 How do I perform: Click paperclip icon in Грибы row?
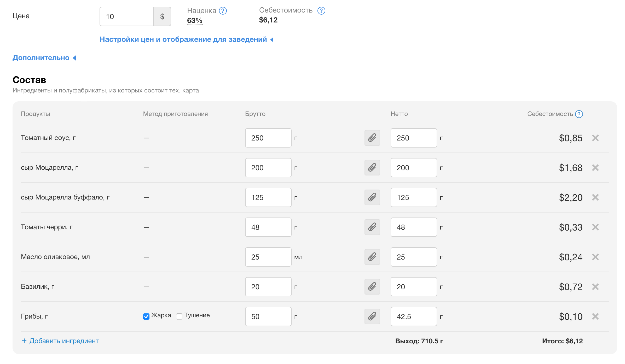click(x=372, y=316)
